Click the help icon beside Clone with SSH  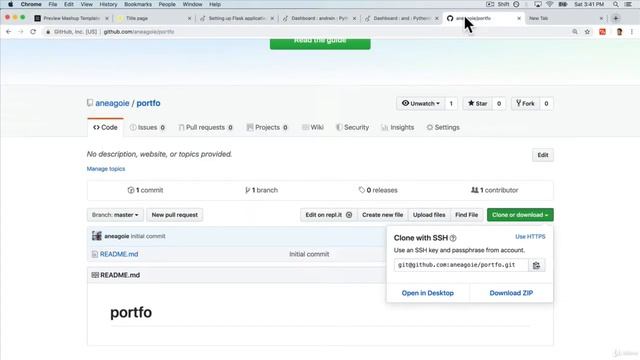[x=453, y=238]
